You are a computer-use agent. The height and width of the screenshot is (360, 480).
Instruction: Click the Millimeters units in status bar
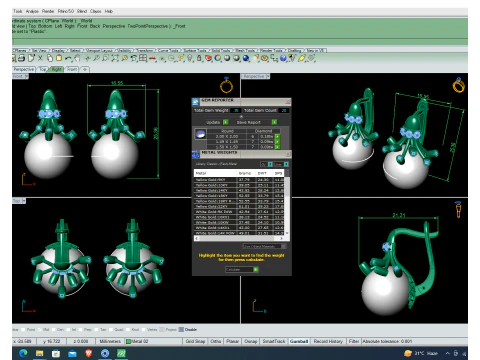[110, 341]
